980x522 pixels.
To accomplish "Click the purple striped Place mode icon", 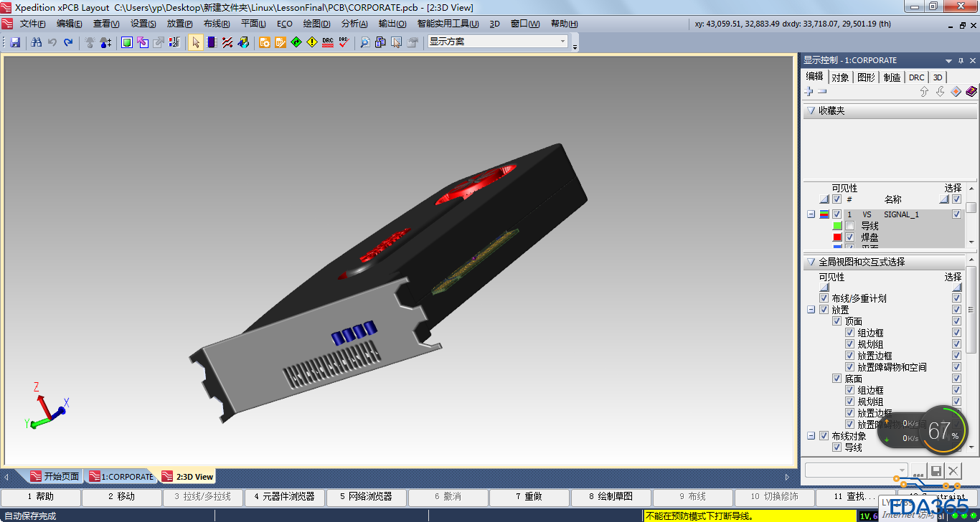I will (x=211, y=42).
